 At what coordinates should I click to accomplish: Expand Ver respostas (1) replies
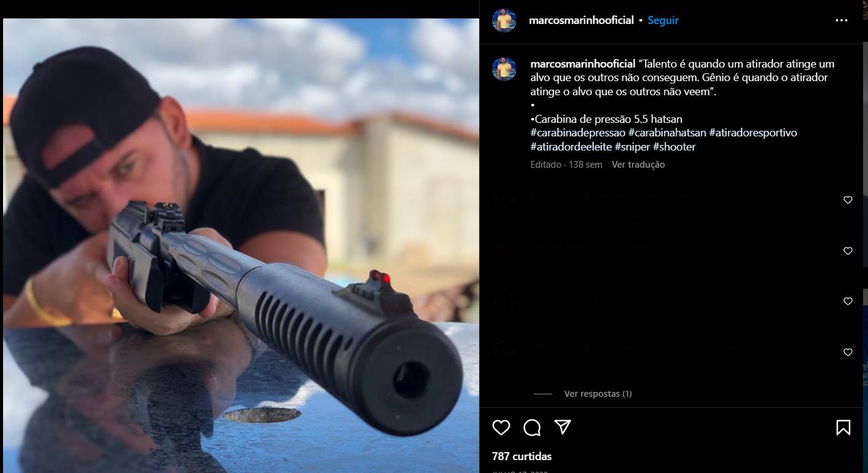coord(598,394)
